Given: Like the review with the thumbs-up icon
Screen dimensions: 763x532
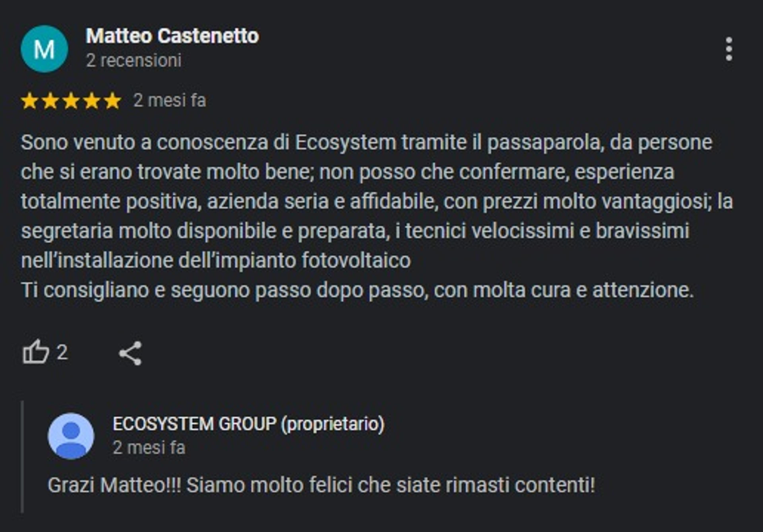Looking at the screenshot, I should point(36,352).
